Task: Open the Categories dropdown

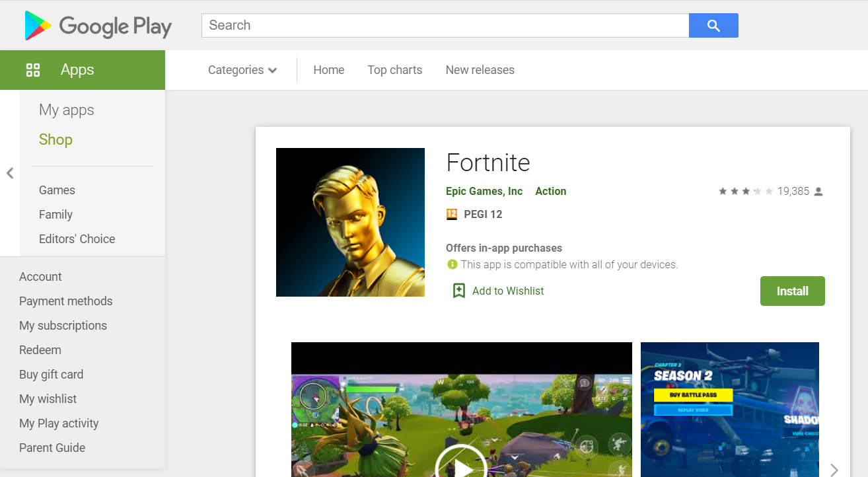Action: [242, 70]
